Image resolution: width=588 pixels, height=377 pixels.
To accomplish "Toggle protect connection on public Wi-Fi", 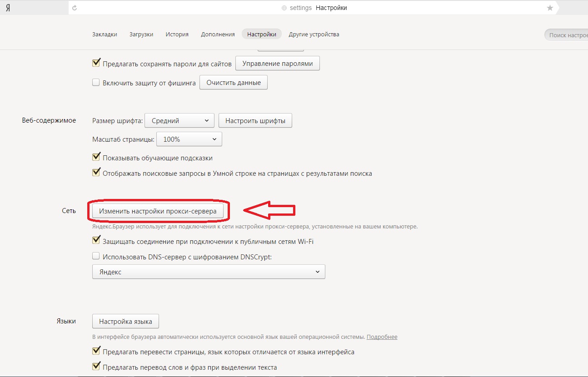I will (96, 240).
